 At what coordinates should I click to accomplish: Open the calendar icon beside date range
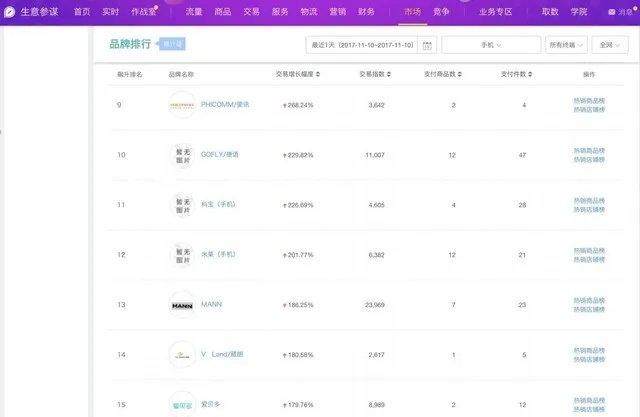427,45
